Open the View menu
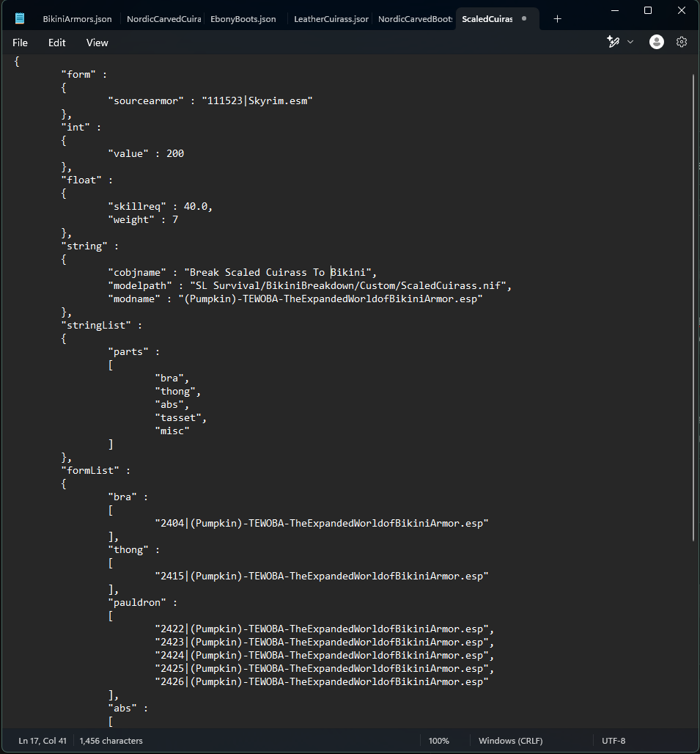The image size is (700, 754). click(97, 43)
